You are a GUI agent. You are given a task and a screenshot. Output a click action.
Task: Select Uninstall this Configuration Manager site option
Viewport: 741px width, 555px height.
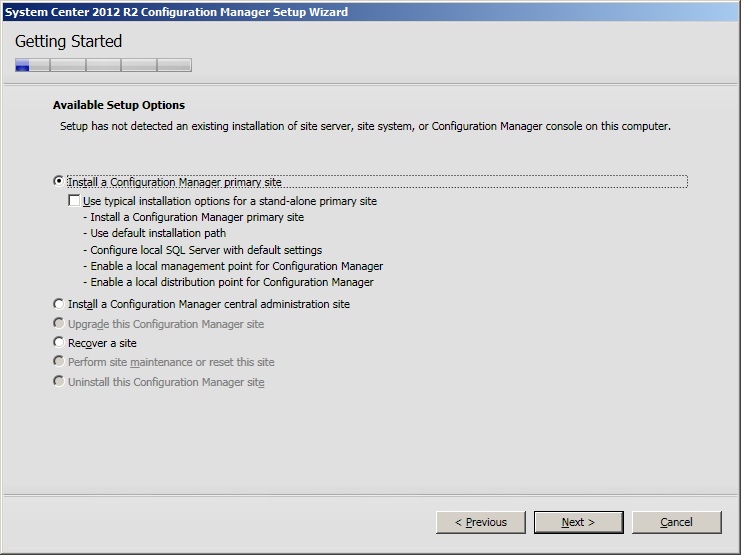[x=59, y=382]
